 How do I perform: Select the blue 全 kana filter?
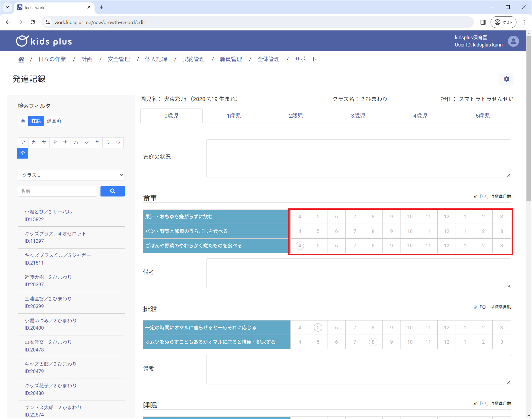[x=23, y=153]
